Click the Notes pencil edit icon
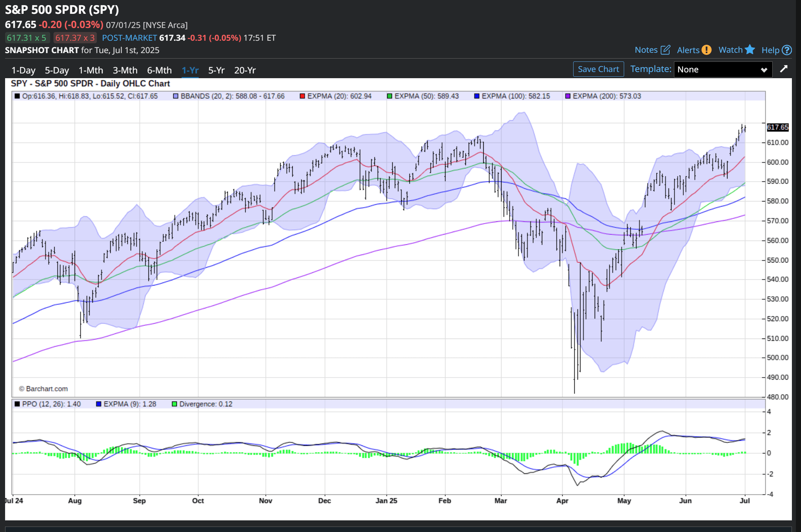Screen dimensions: 801x532 tap(665, 50)
